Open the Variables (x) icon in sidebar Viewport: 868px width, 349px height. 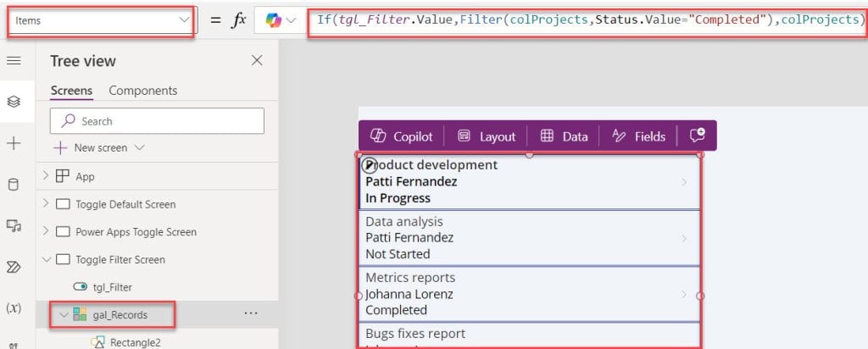coord(14,308)
